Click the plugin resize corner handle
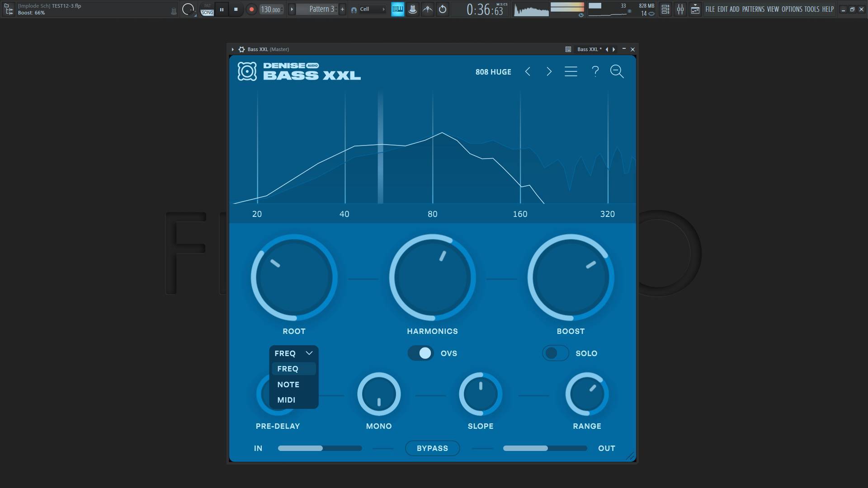 630,456
